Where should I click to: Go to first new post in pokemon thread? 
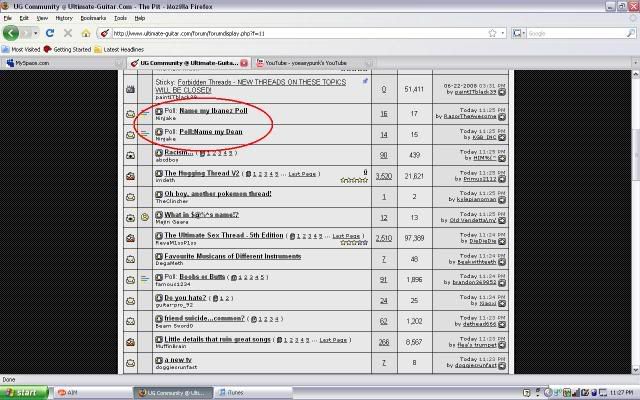pyautogui.click(x=159, y=194)
